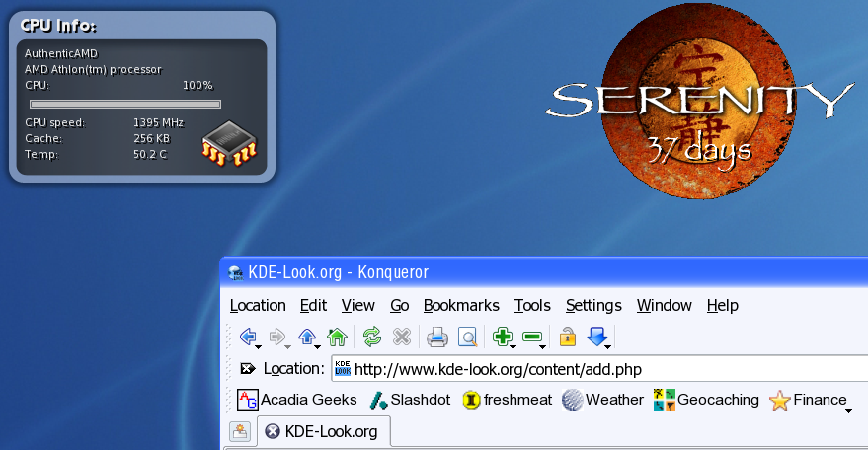Open the Slashdot bookmark

click(x=410, y=400)
